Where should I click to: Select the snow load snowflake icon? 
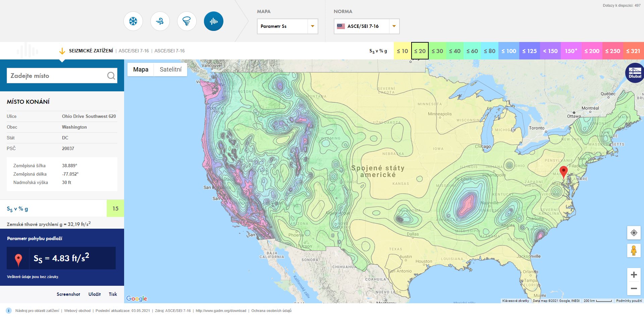coord(133,21)
